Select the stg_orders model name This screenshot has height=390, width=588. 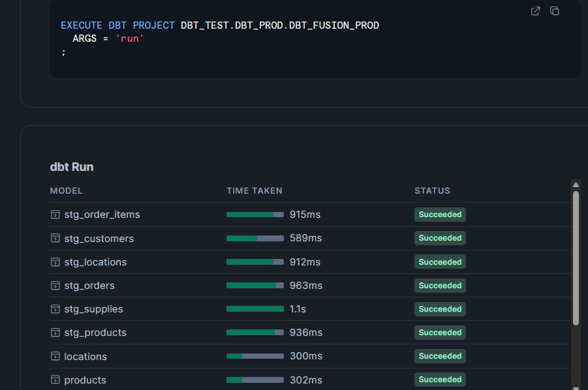pos(89,286)
